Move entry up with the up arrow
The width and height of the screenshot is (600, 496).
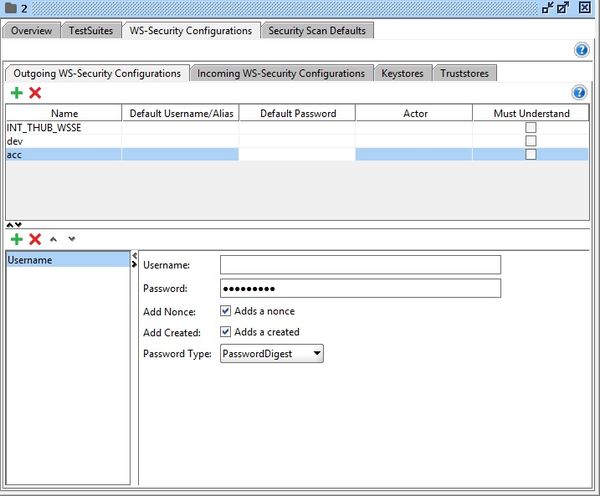(x=54, y=239)
